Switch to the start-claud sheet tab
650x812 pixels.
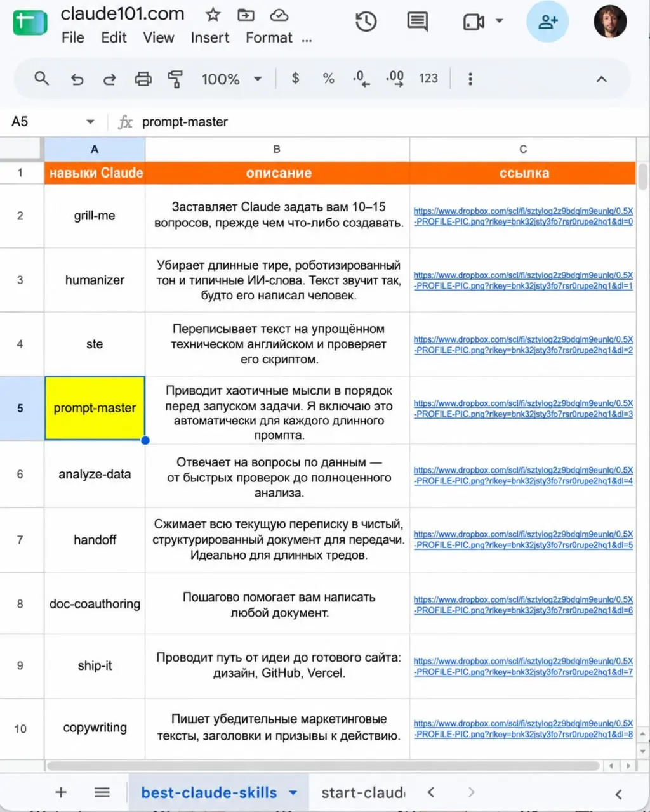[x=362, y=792]
